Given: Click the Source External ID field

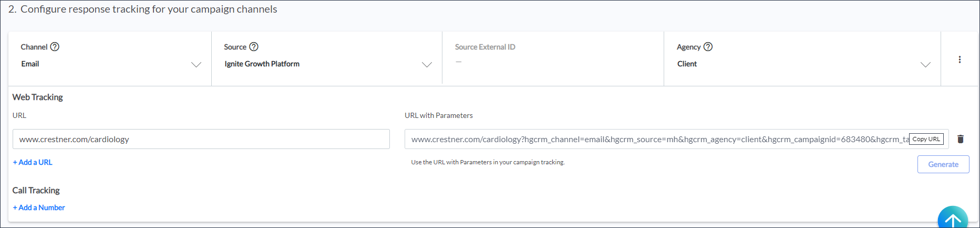Looking at the screenshot, I should click(552, 62).
